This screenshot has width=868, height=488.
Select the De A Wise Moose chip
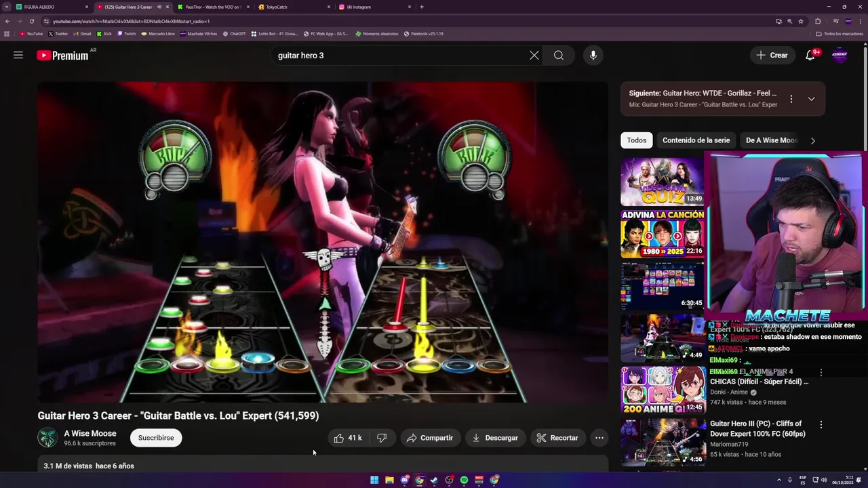[x=771, y=140]
